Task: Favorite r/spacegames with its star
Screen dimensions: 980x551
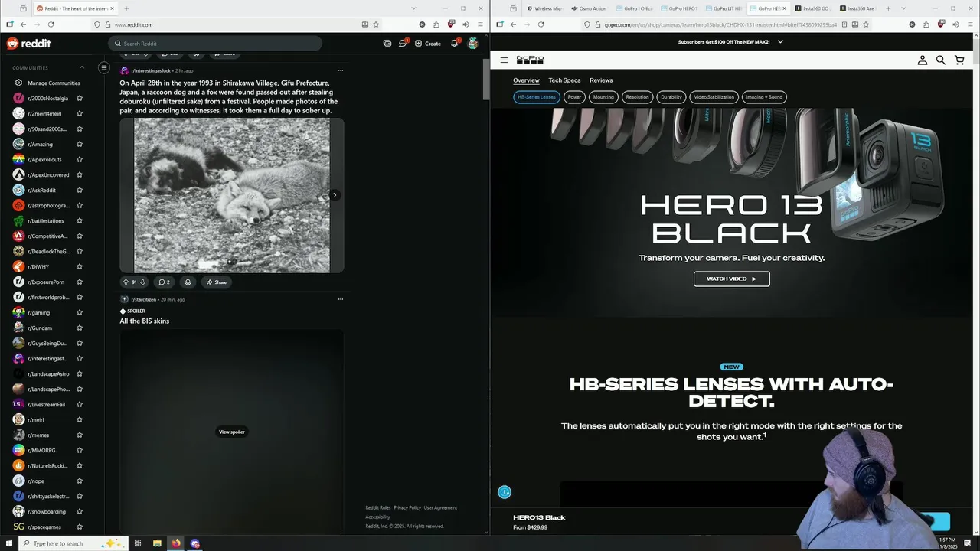Action: tap(79, 527)
